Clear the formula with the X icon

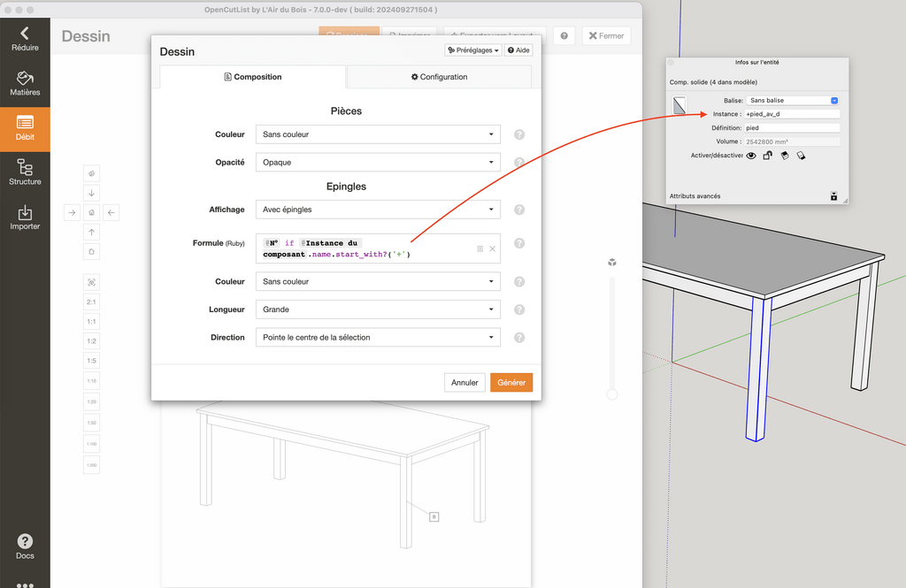pos(492,249)
